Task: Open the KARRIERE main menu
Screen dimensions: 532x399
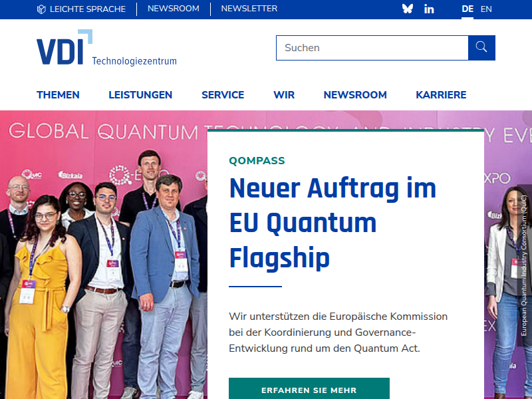Action: 441,94
